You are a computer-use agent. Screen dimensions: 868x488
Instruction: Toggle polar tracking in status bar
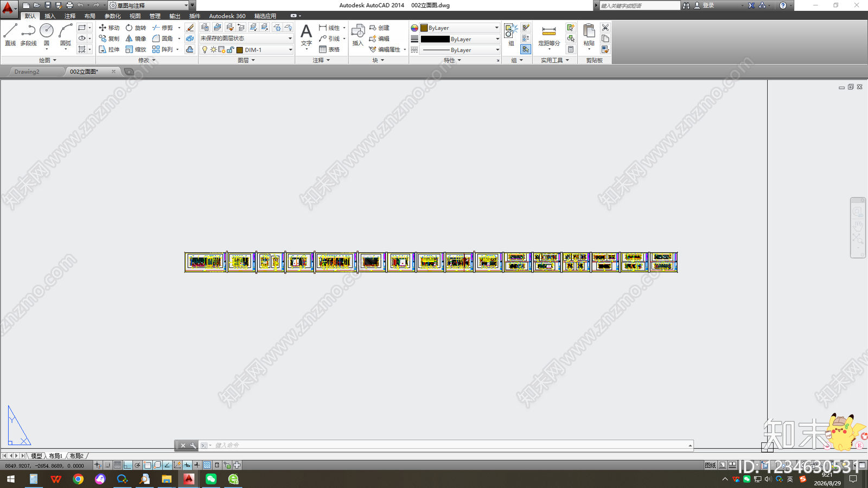(x=138, y=465)
